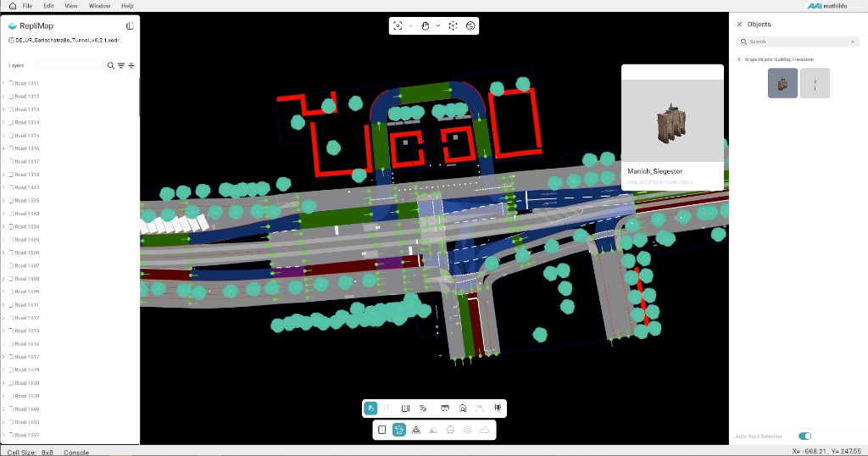Toggle Road 1607 layer checkbox
The width and height of the screenshot is (868, 456).
pos(11,265)
